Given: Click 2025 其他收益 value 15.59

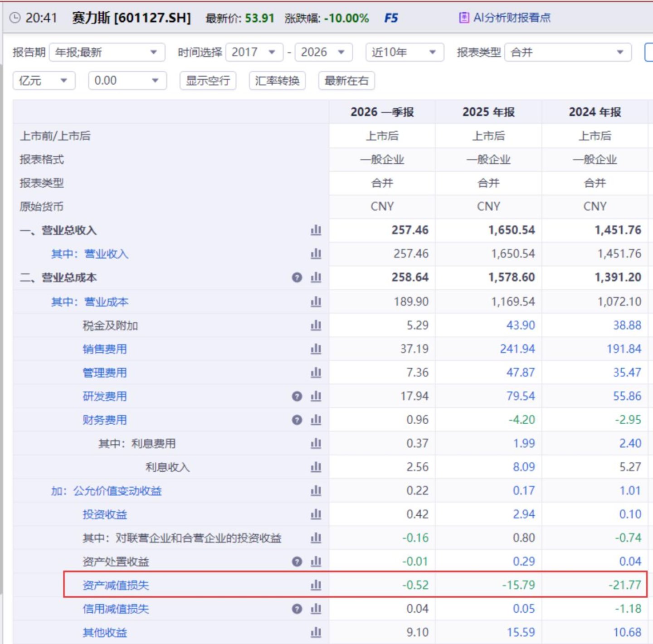Looking at the screenshot, I should [x=521, y=632].
